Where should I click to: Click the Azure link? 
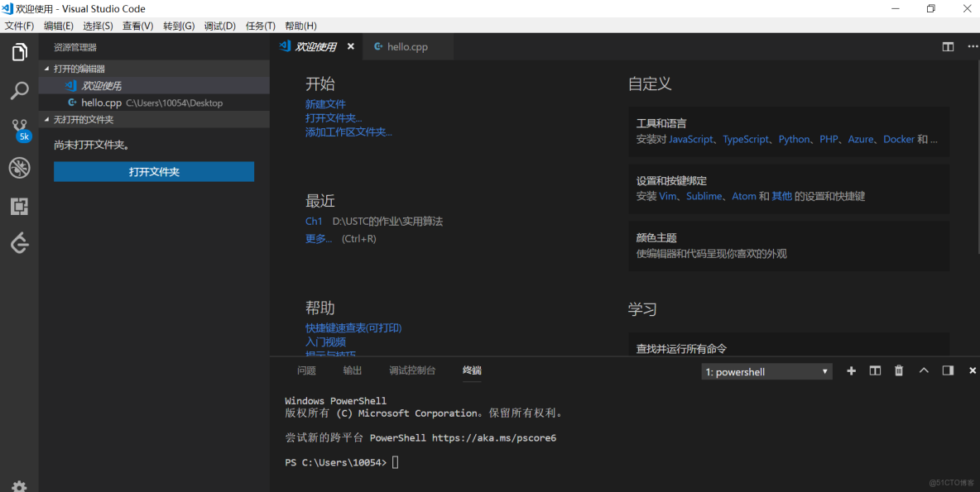[861, 139]
